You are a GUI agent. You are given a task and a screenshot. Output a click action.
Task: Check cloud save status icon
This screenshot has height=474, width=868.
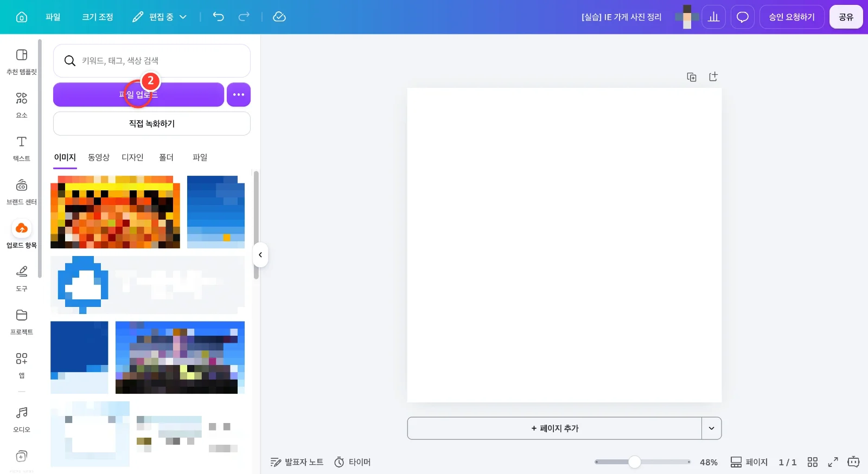coord(279,17)
